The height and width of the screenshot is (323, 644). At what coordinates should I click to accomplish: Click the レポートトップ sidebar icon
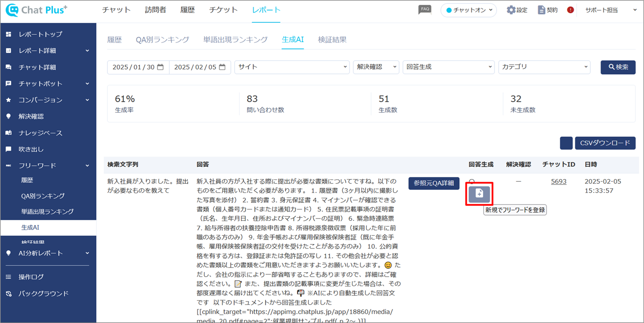pyautogui.click(x=8, y=34)
